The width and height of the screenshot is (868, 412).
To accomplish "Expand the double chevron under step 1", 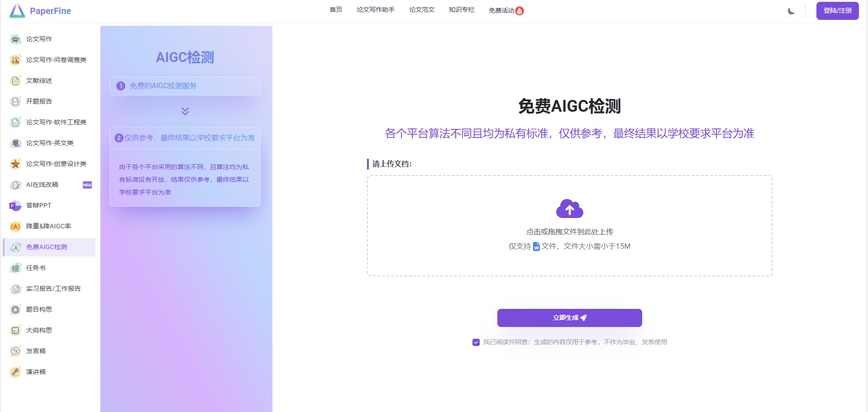I will [185, 111].
